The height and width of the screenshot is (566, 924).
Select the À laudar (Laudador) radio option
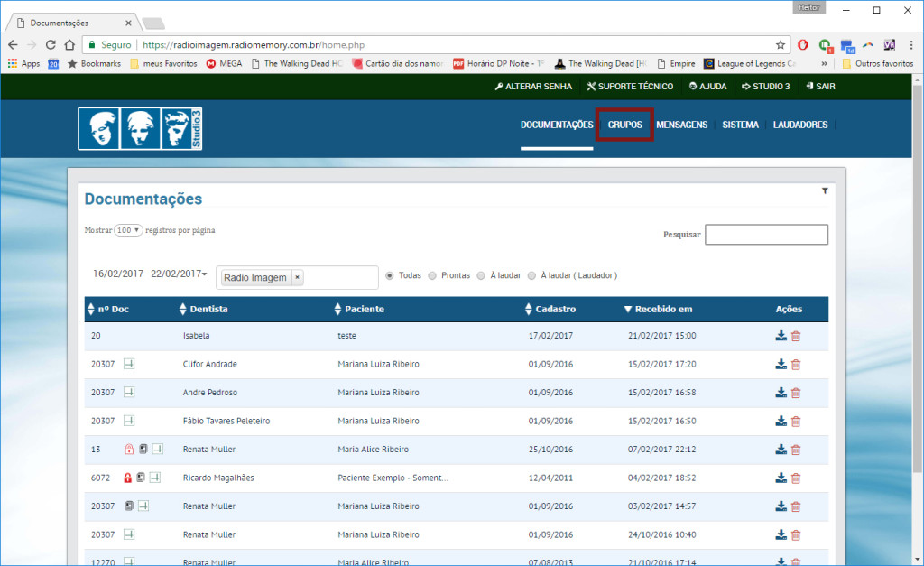tap(531, 275)
